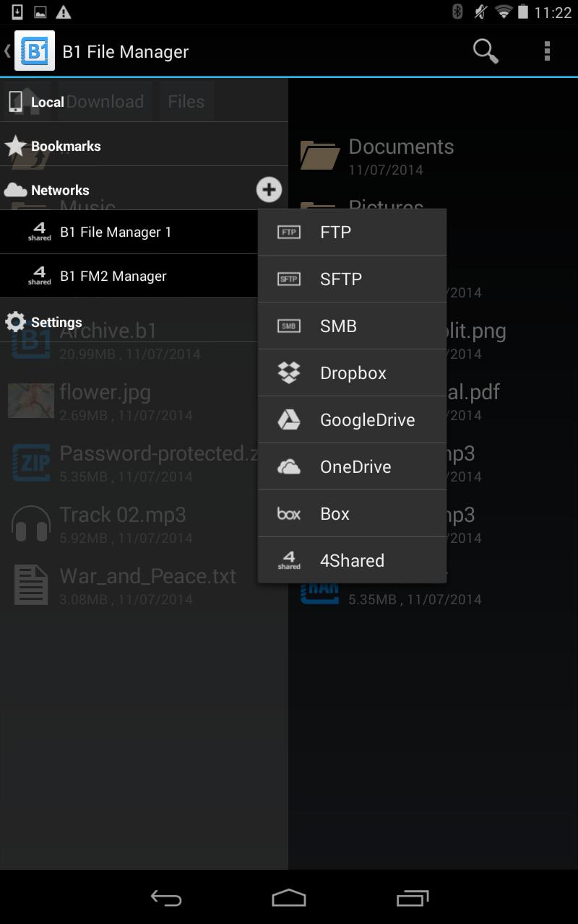Tap the B1 File Manager logo
578x924 pixels.
[35, 51]
